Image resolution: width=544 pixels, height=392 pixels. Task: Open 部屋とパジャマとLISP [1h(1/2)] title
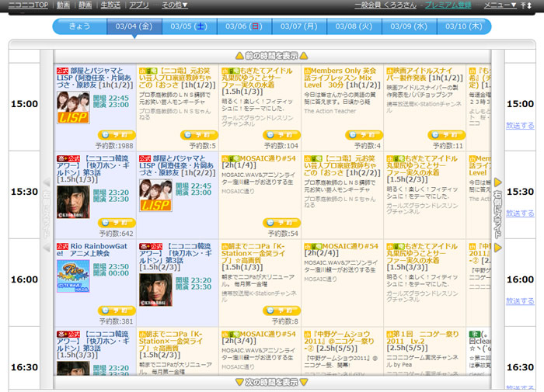tap(94, 78)
